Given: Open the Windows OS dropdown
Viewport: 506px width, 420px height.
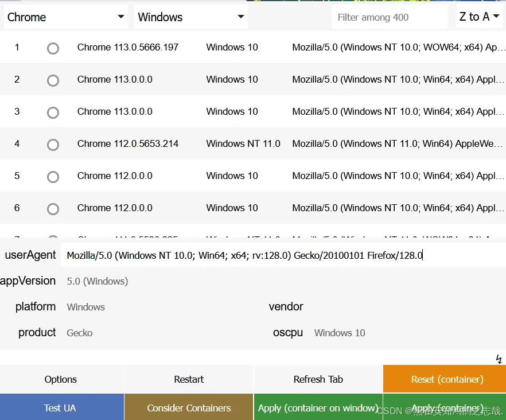Looking at the screenshot, I should point(190,17).
